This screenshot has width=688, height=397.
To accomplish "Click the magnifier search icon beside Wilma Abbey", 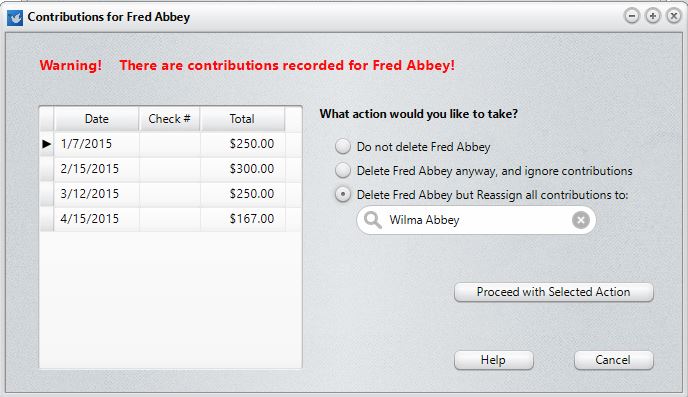I will (373, 220).
